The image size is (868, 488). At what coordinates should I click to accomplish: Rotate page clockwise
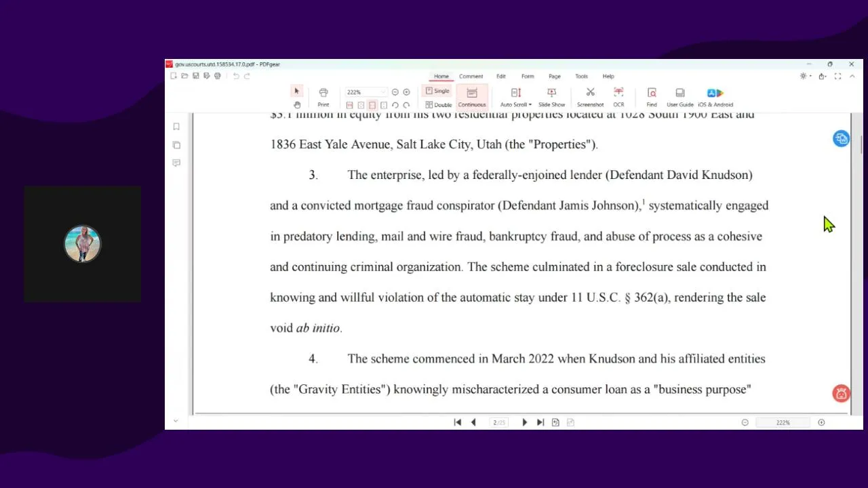coord(406,105)
